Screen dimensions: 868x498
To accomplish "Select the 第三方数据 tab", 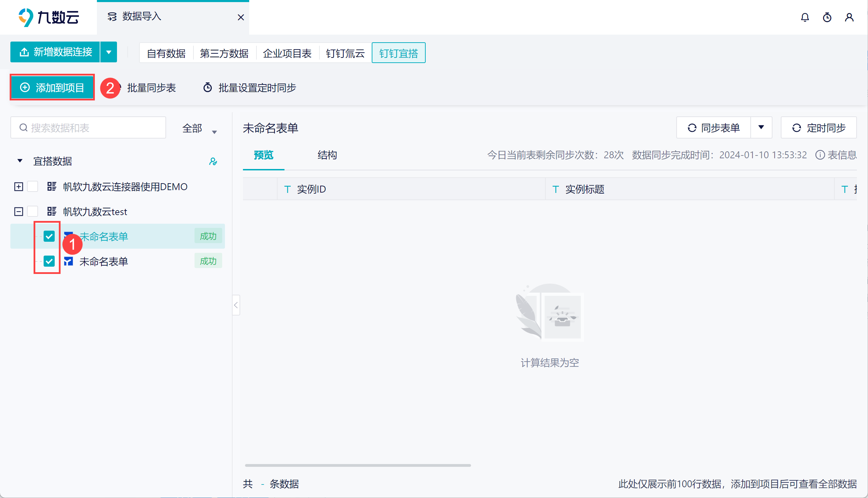I will click(x=224, y=53).
